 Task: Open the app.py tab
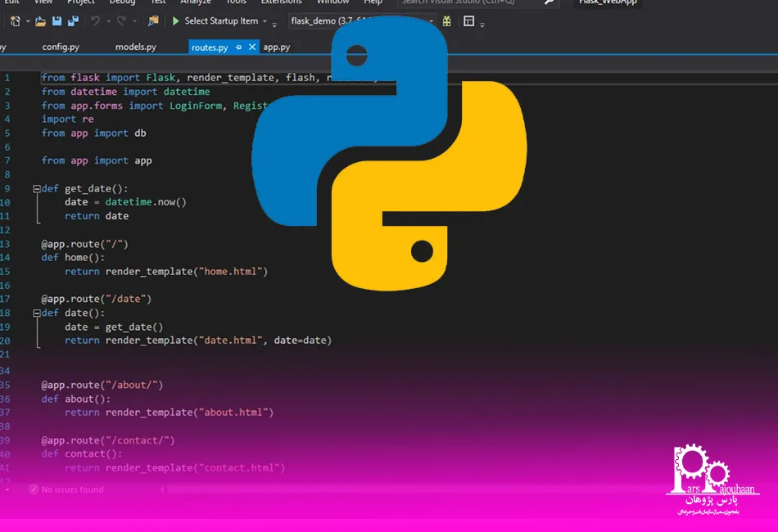tap(276, 47)
